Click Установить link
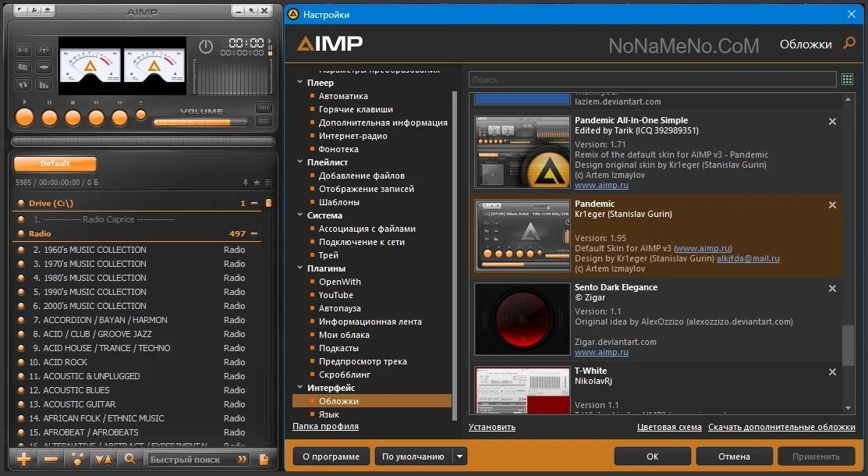This screenshot has height=476, width=868. [x=492, y=428]
